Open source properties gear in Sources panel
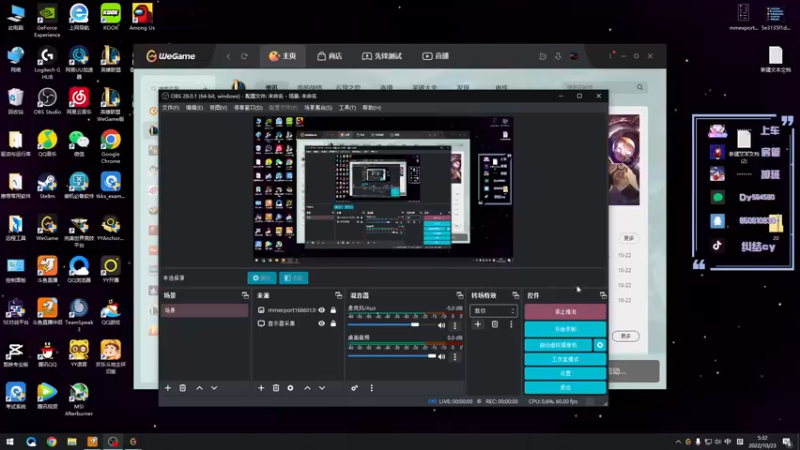 [290, 388]
